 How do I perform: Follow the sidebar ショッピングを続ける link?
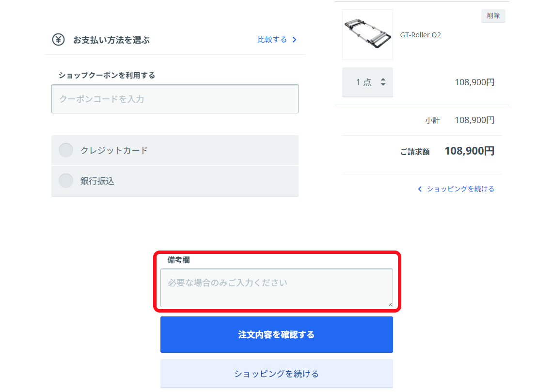coord(460,189)
